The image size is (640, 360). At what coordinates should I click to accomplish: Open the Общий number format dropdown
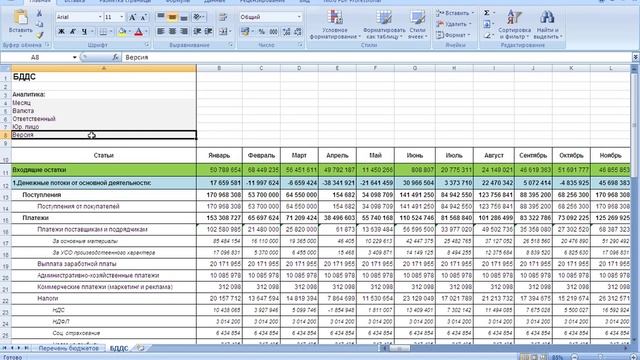(299, 17)
